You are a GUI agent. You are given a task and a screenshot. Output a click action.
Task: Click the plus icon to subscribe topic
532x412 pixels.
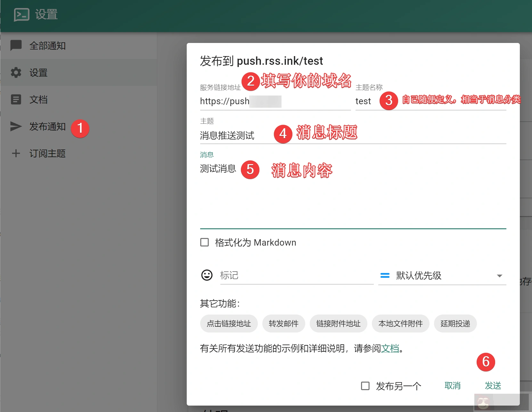click(16, 153)
